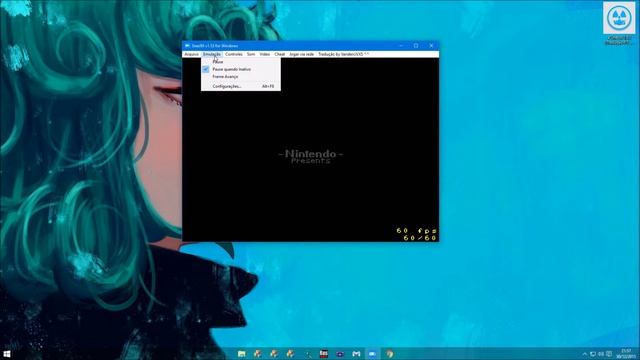Open Configurações... from the Emulação menu
This screenshot has height=360, width=640.
(x=241, y=87)
